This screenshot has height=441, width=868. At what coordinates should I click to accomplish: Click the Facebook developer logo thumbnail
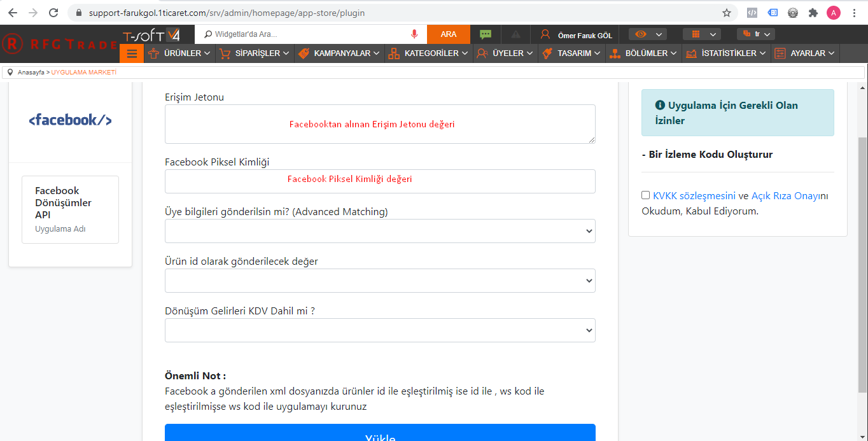point(71,120)
